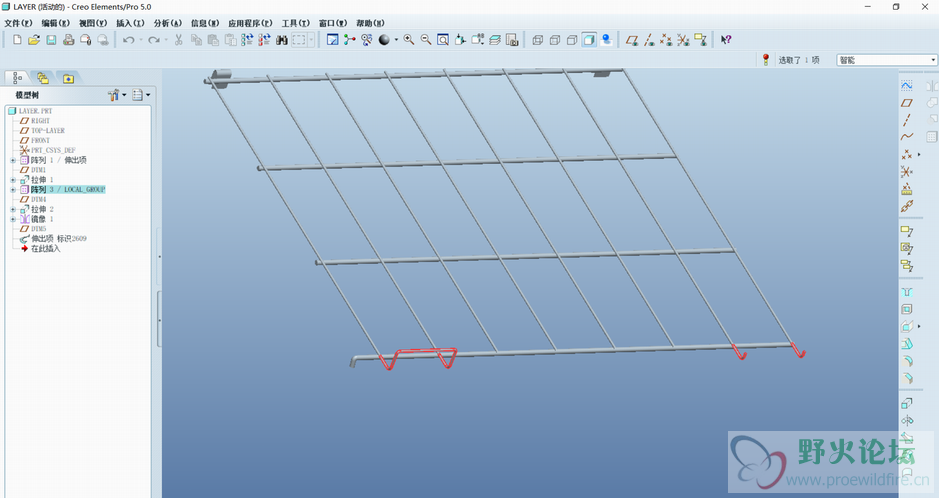This screenshot has height=498, width=939.
Task: Click the black sphere appearance icon
Action: pos(384,40)
